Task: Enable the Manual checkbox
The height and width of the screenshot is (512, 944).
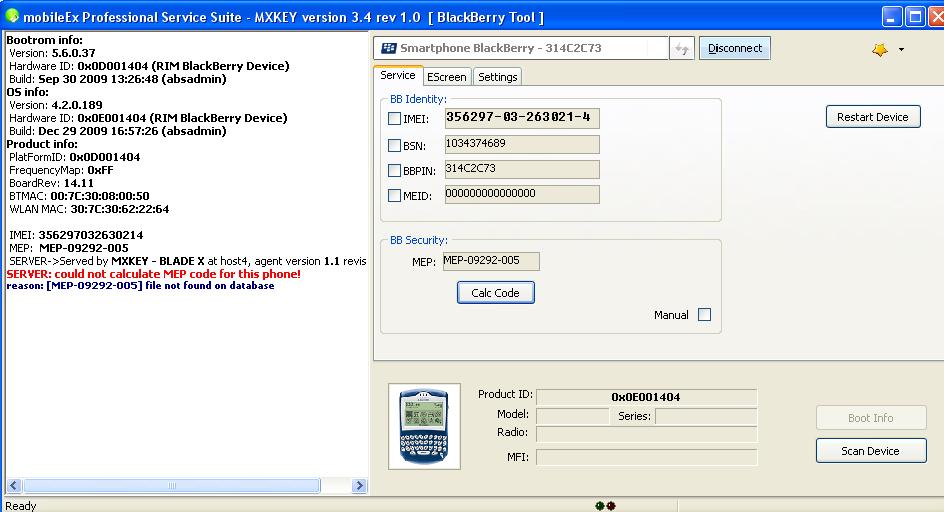Action: point(704,314)
